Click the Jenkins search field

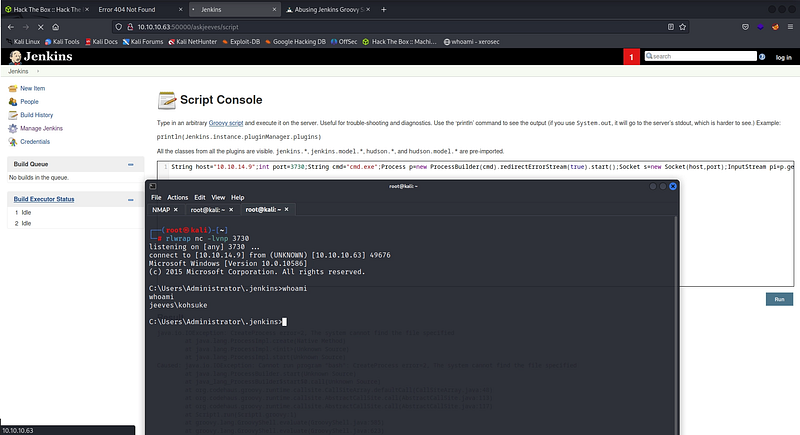701,56
